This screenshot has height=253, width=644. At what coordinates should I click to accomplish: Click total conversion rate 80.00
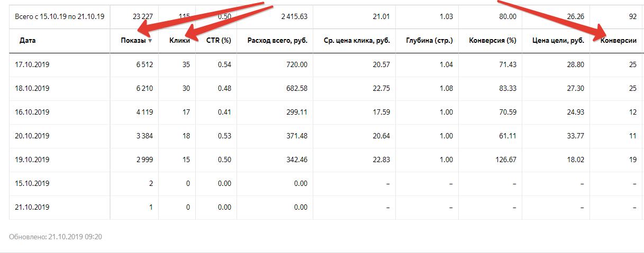[x=507, y=16]
